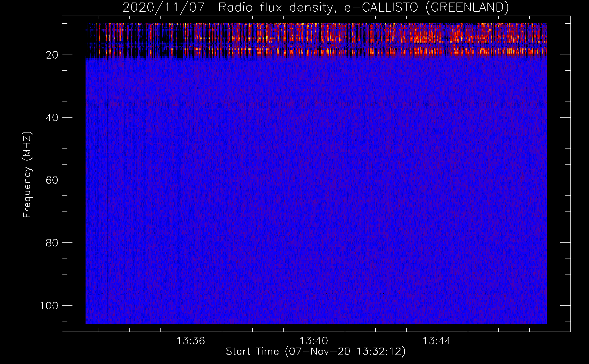This screenshot has height=364, width=589.
Task: Click the 13:40 time tick label
Action: (313, 341)
